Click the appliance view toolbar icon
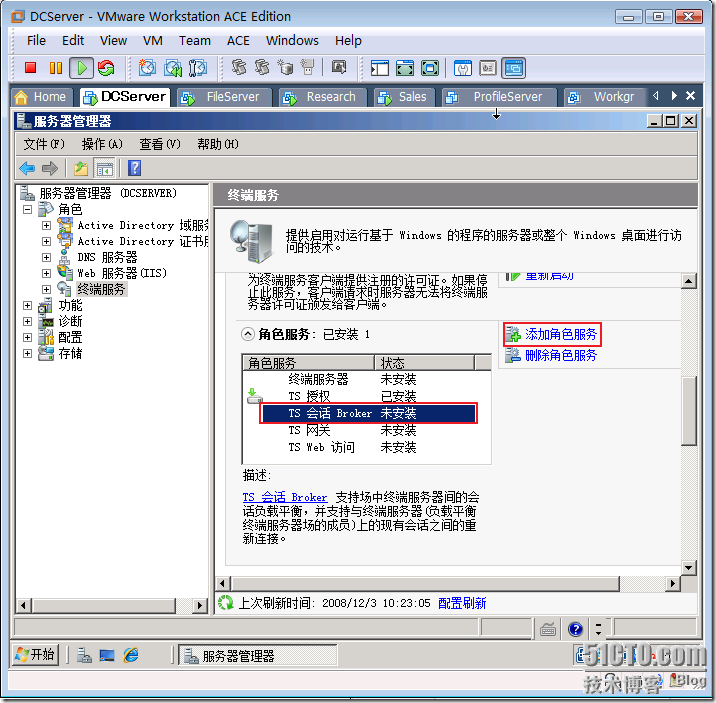The image size is (716, 703). (x=488, y=68)
